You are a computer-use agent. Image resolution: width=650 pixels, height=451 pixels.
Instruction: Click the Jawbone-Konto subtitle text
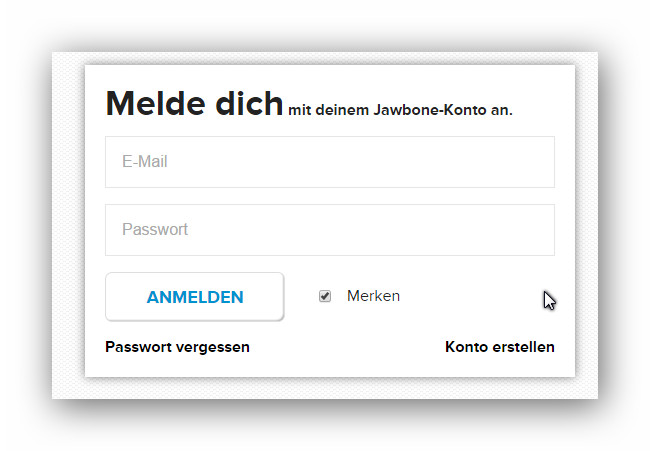400,110
